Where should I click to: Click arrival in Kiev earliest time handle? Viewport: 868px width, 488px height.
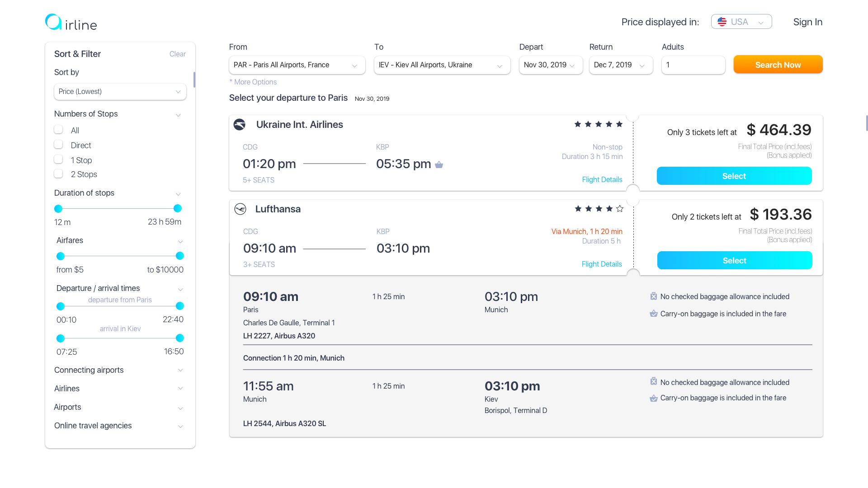[61, 338]
